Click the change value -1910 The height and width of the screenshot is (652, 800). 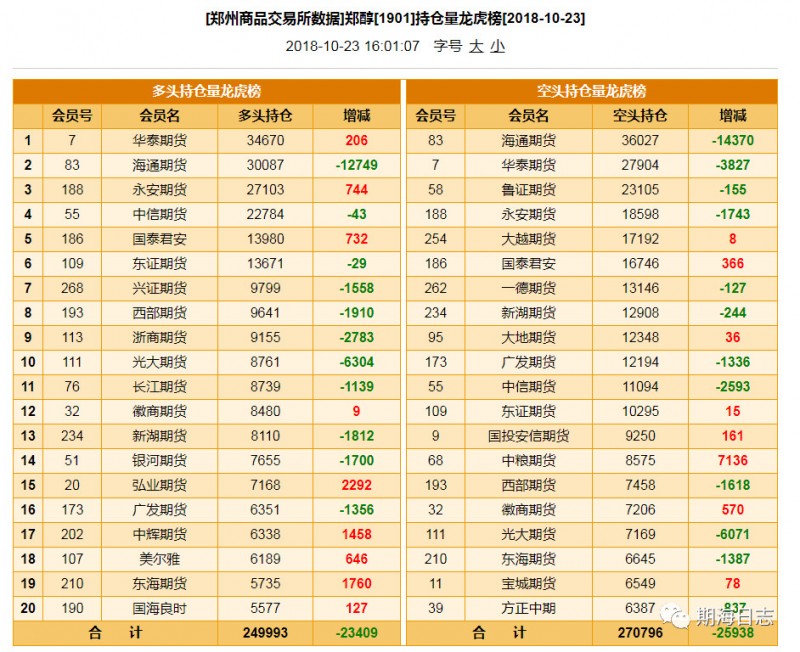357,313
